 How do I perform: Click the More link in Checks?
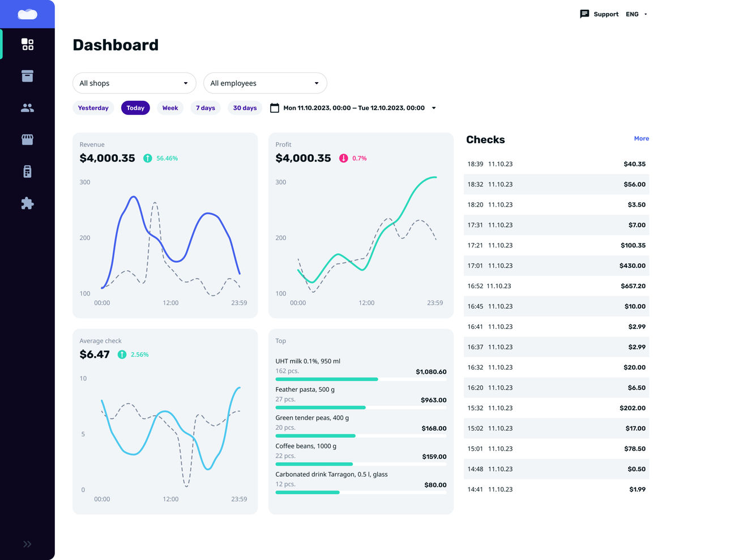click(x=642, y=139)
